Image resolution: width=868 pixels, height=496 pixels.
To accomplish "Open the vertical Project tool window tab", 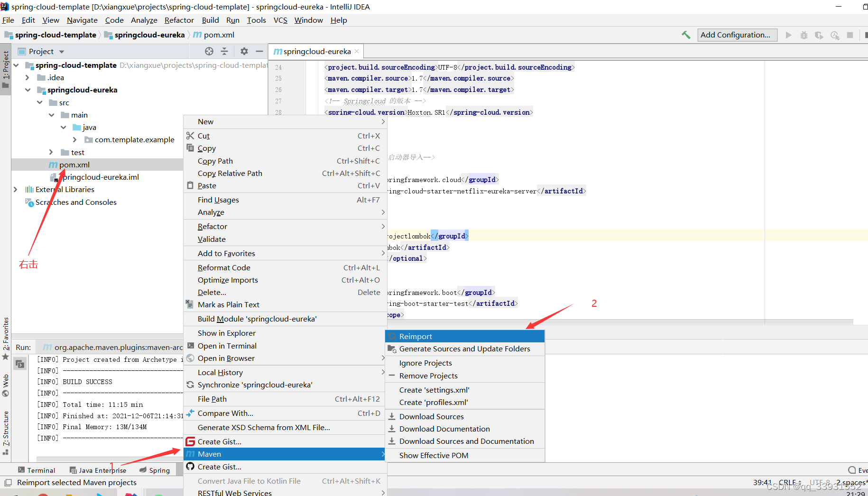I will [x=6, y=69].
